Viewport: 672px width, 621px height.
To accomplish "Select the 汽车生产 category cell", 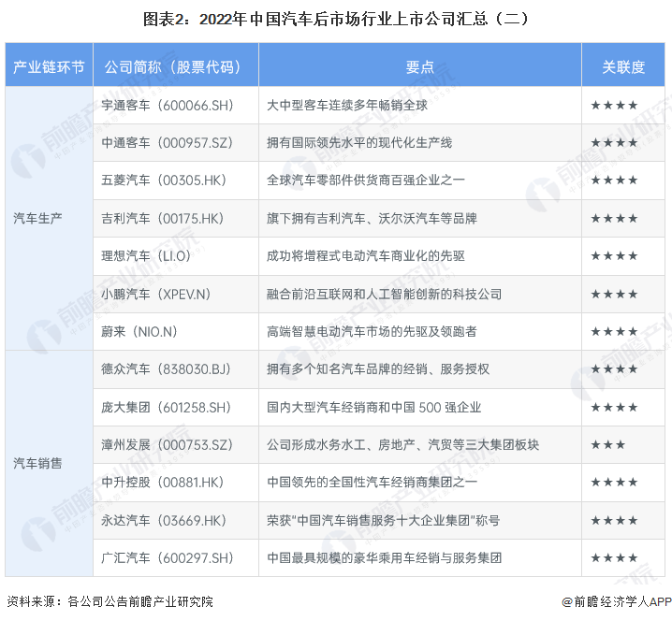I will coord(49,218).
